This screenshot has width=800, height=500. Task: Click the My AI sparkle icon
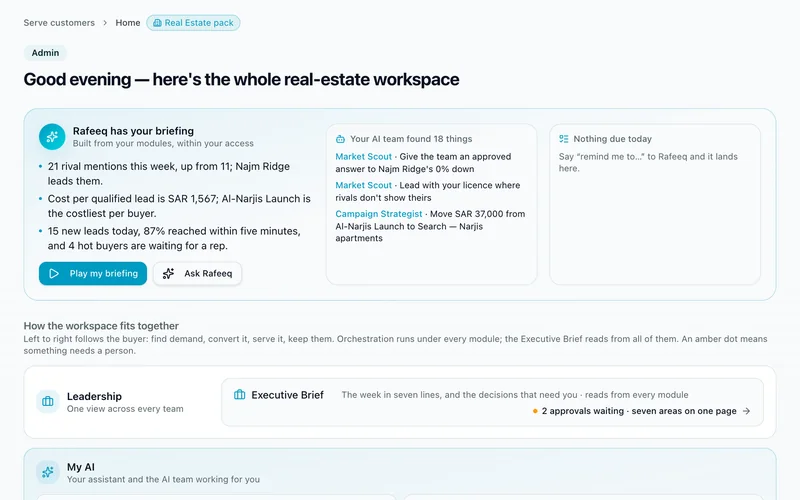pos(48,472)
